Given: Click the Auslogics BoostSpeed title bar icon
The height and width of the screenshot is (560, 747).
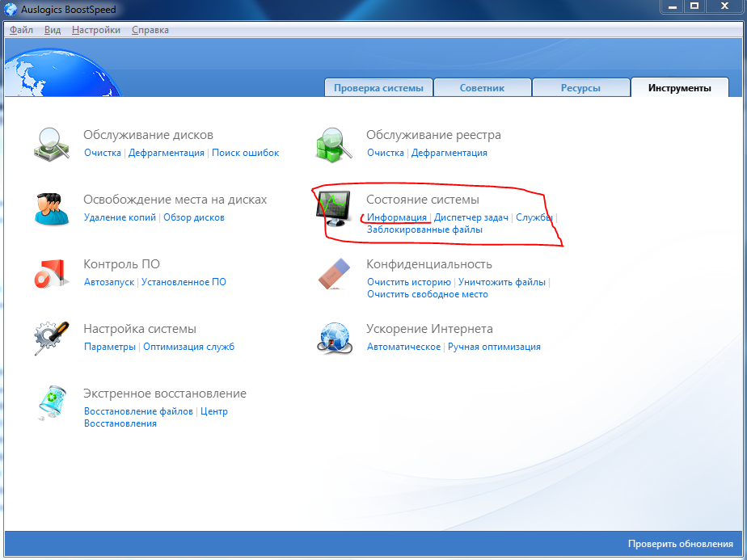Looking at the screenshot, I should (x=10, y=9).
